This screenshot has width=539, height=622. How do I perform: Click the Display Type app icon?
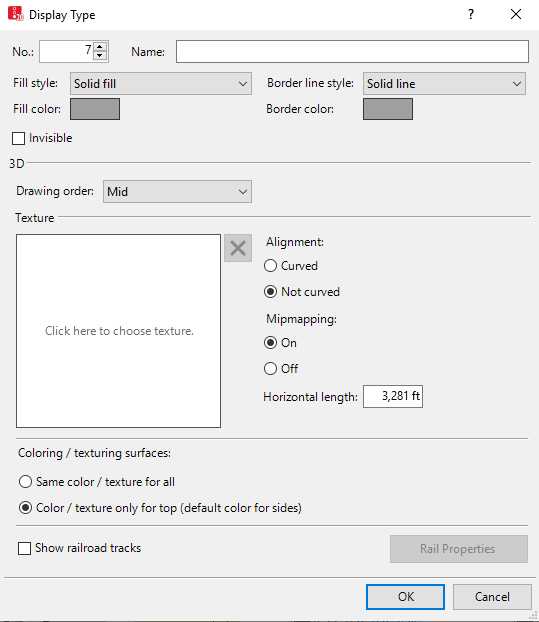(15, 14)
